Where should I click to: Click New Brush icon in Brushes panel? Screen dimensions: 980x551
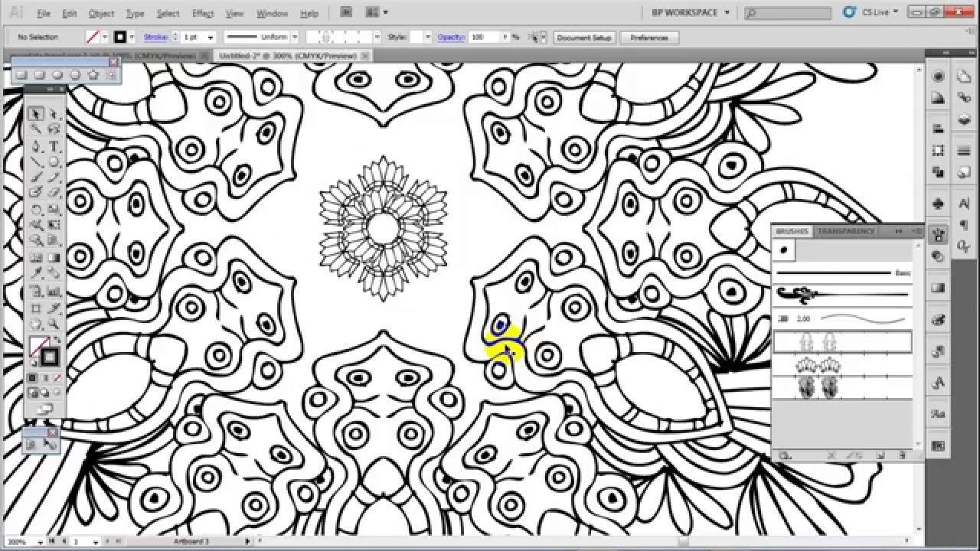tap(881, 456)
